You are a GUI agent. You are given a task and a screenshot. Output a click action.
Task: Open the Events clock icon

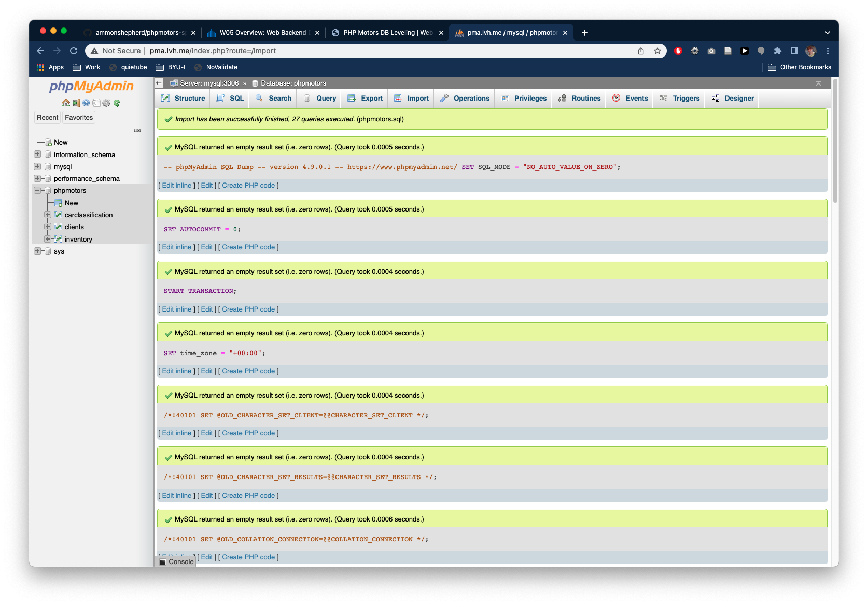tap(617, 98)
